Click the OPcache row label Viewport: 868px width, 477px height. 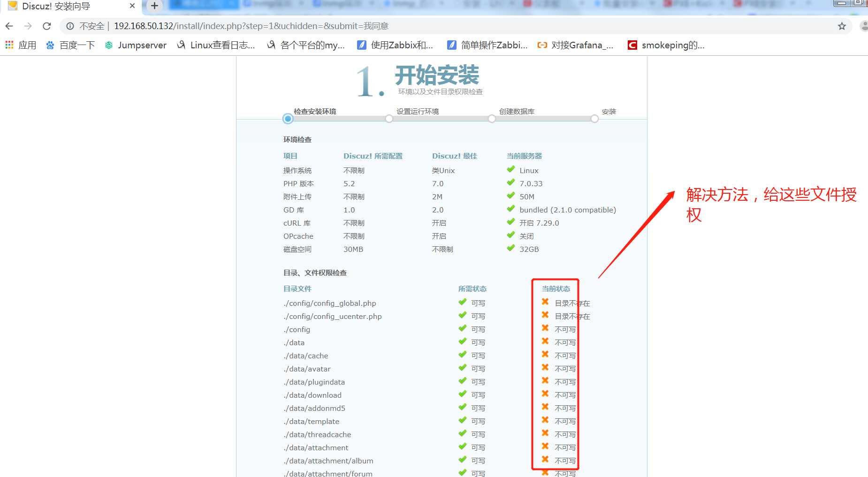coord(298,236)
